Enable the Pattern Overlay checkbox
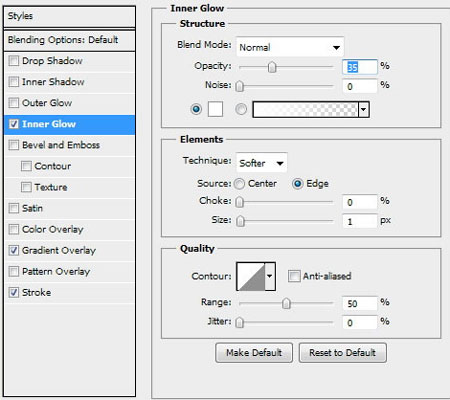The height and width of the screenshot is (400, 450). 14,272
